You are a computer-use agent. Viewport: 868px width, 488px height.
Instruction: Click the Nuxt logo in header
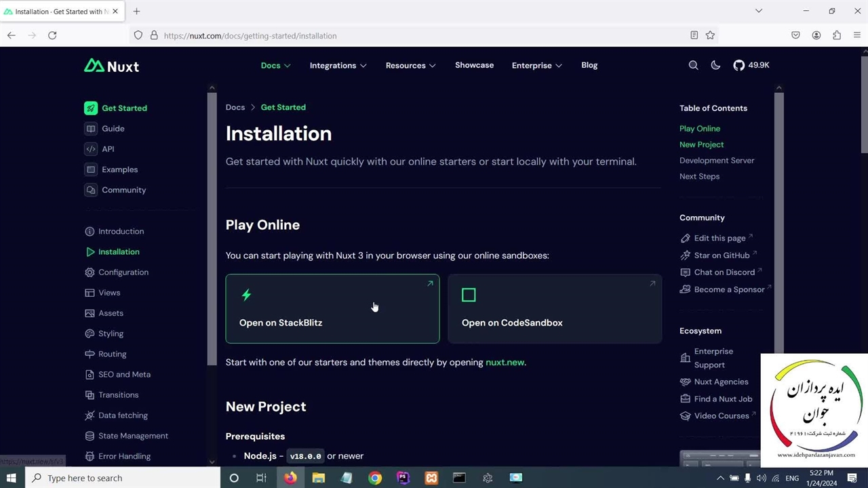[111, 66]
